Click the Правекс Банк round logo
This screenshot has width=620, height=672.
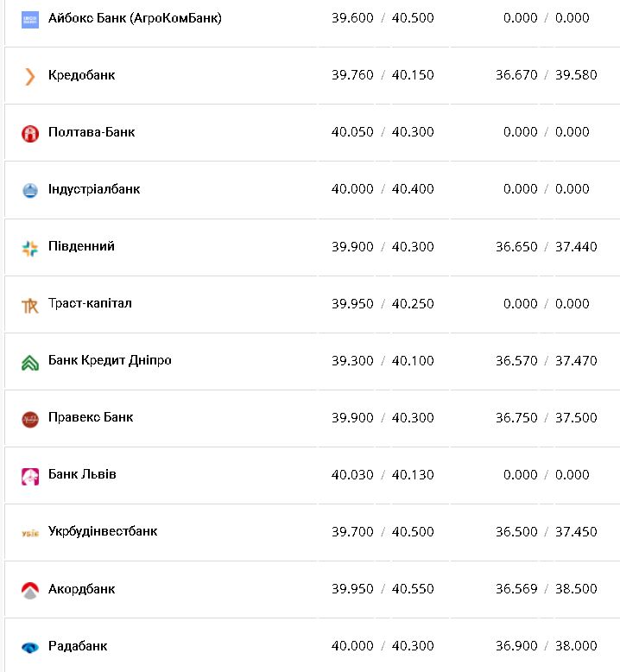pos(30,419)
